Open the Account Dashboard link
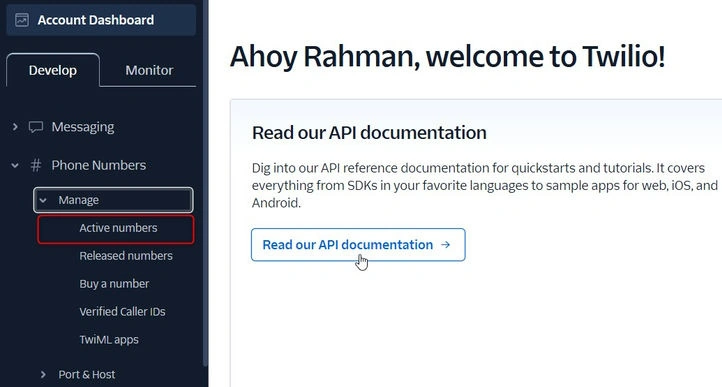Screen dimensions: 722x387 click(x=101, y=20)
